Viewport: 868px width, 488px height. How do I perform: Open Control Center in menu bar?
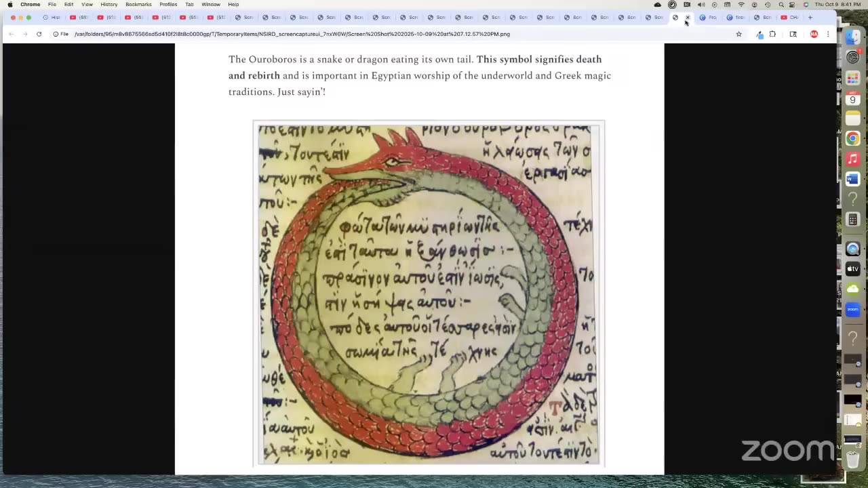[792, 4]
